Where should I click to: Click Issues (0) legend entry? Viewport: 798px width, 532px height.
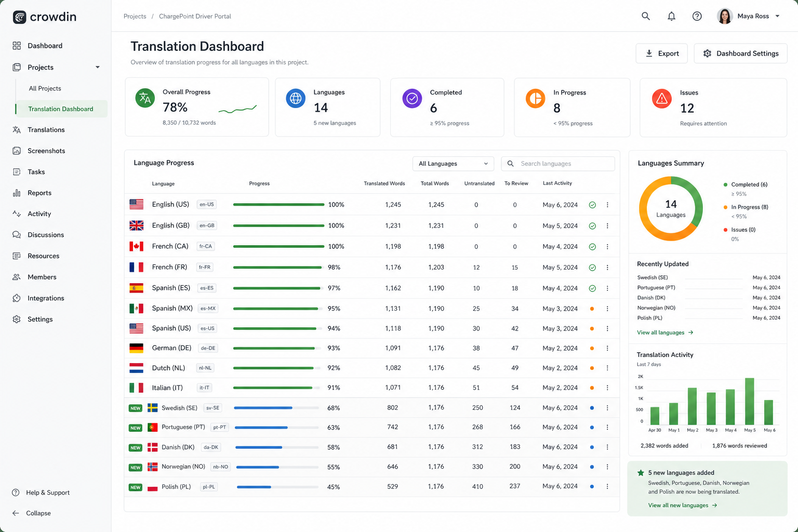740,230
